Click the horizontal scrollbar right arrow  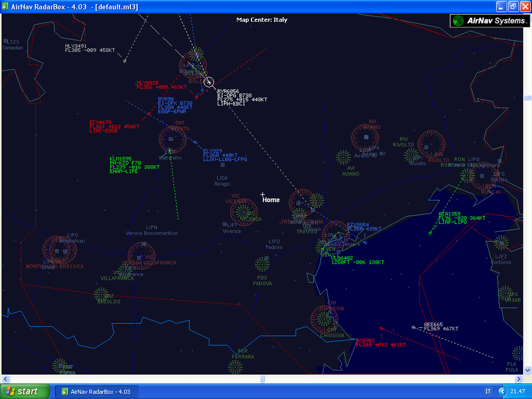(519, 379)
